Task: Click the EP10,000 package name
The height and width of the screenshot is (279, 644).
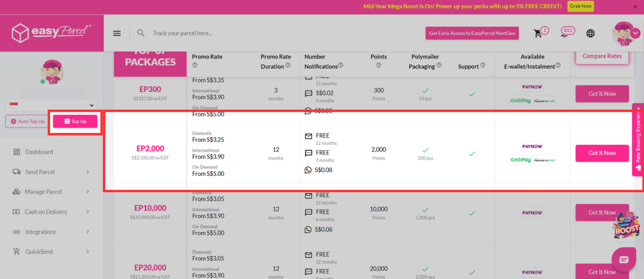Action: pyautogui.click(x=150, y=208)
